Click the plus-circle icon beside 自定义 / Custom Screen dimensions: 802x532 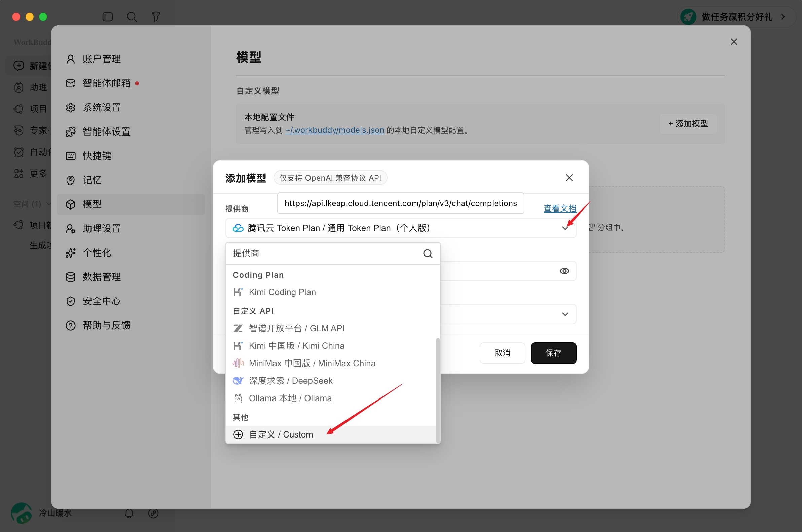(x=238, y=434)
